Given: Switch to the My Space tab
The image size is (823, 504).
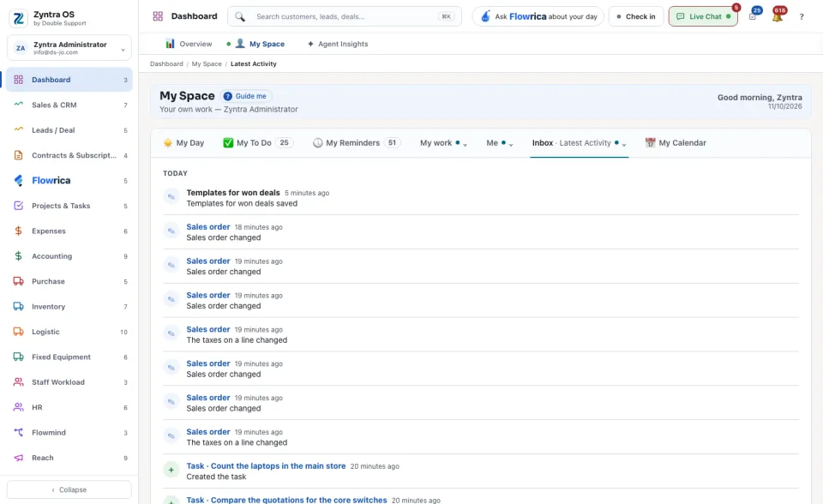Looking at the screenshot, I should 259,44.
